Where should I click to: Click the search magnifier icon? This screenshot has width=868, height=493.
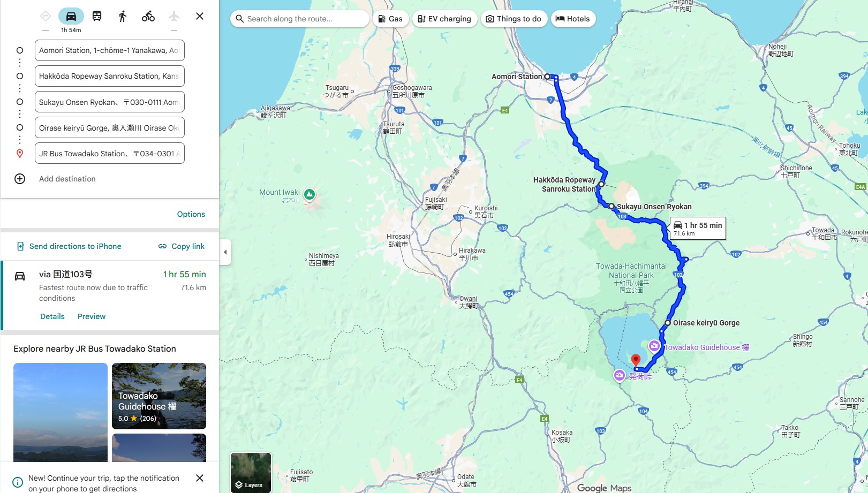(x=240, y=19)
